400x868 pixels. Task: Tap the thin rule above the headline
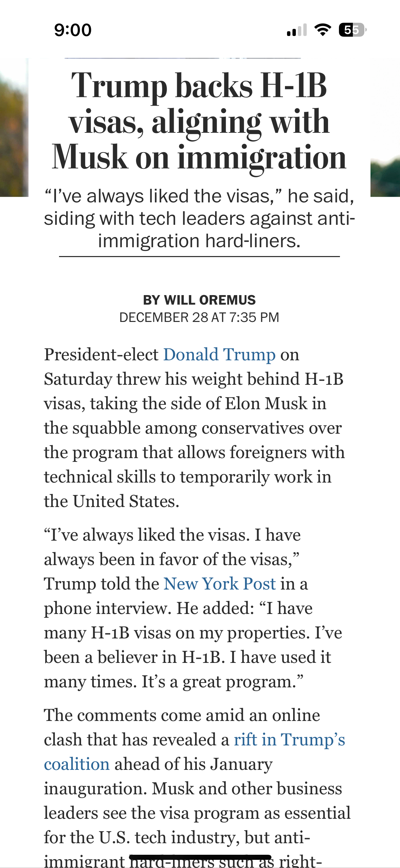[183, 58]
